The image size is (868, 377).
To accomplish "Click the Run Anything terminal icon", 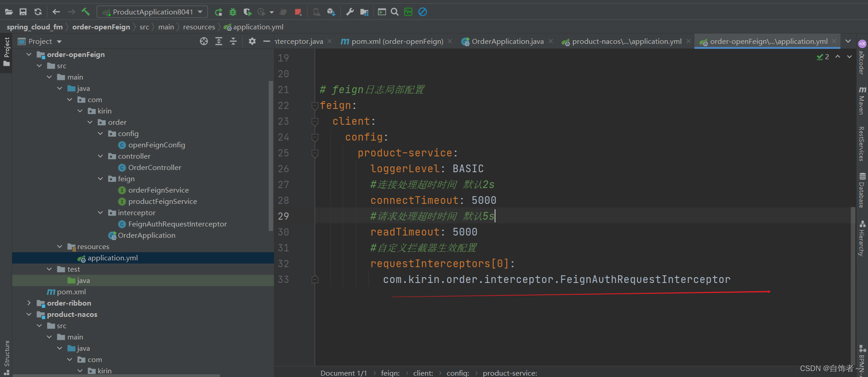I will tap(382, 12).
